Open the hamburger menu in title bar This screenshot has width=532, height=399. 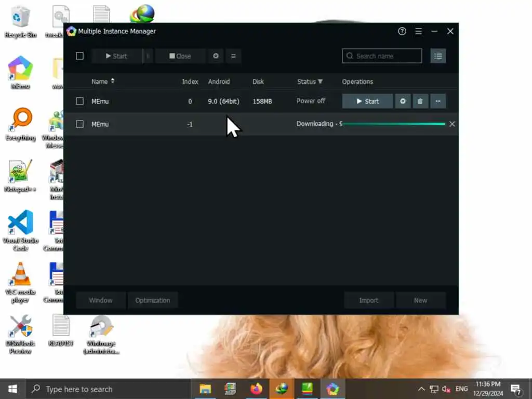(418, 31)
